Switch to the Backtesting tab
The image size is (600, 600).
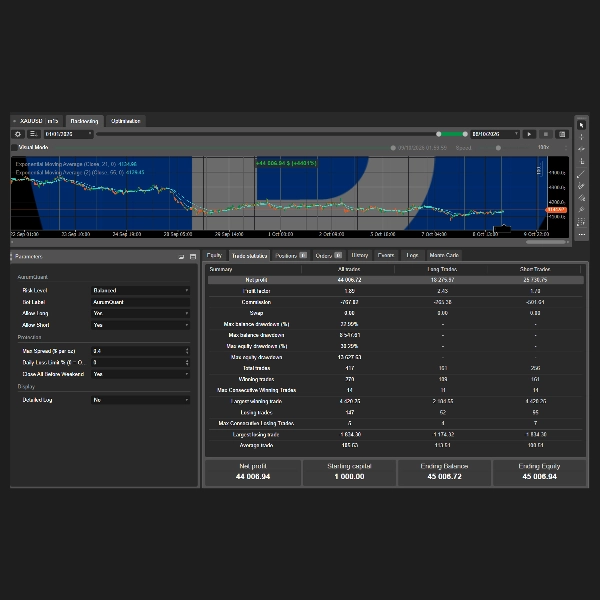(85, 121)
